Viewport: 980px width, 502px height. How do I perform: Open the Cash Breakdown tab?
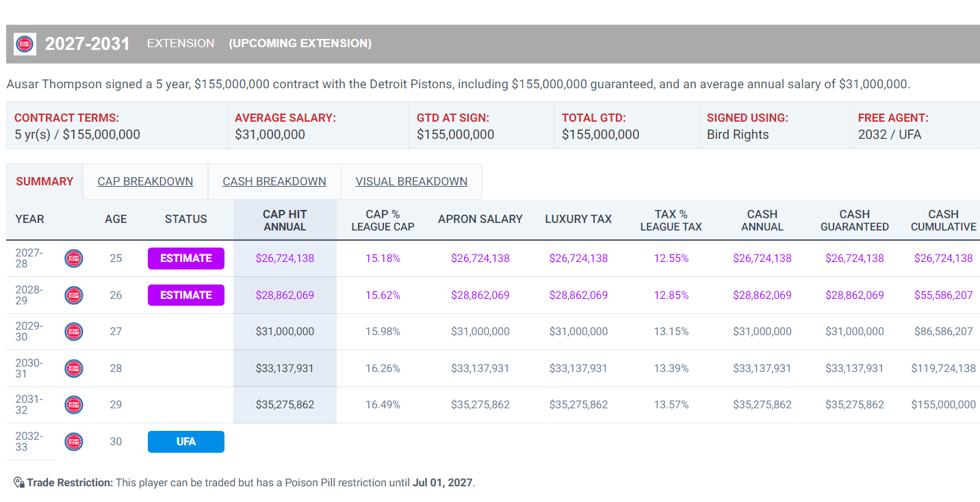point(274,181)
